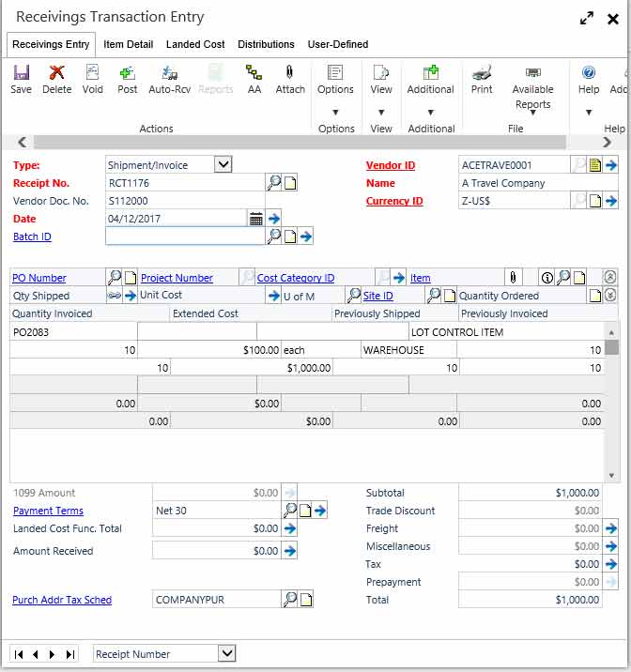631x672 pixels.
Task: Expand the Additional menu dropdown
Action: click(x=430, y=113)
